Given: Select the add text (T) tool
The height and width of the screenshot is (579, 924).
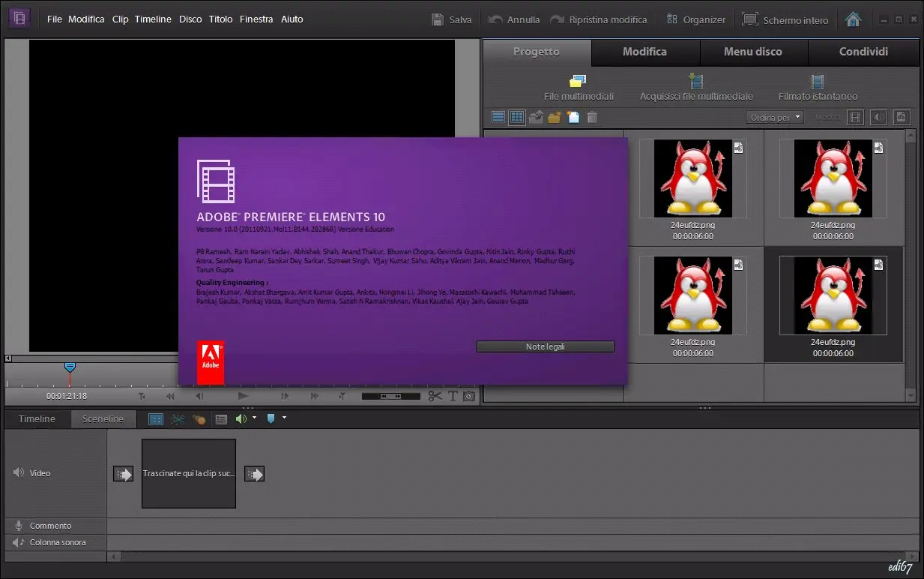Looking at the screenshot, I should (453, 396).
